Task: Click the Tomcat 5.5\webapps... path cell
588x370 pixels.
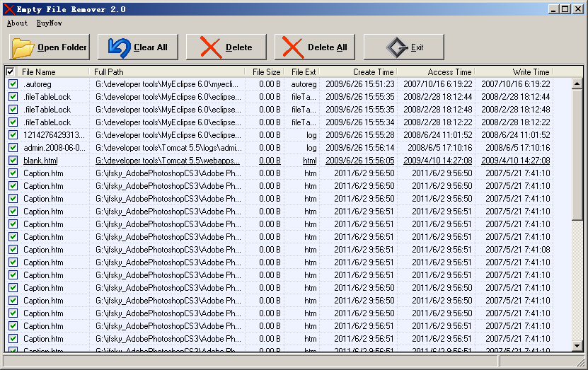Action: (x=168, y=161)
